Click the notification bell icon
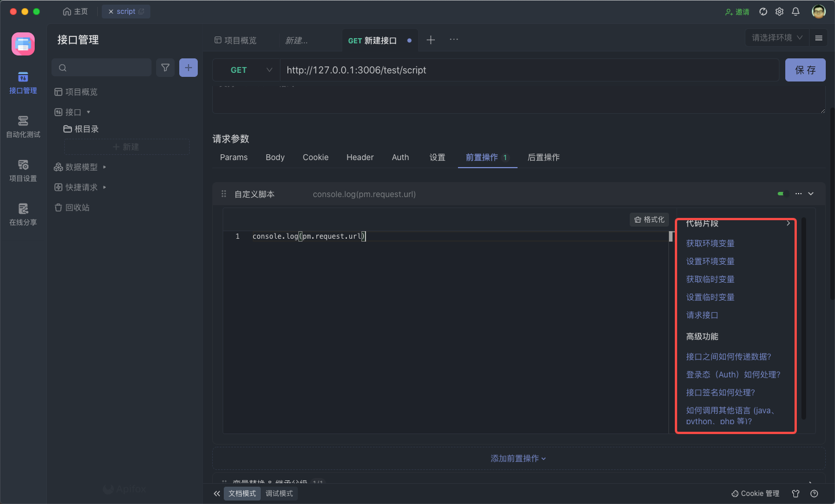Image resolution: width=835 pixels, height=504 pixels. tap(796, 11)
